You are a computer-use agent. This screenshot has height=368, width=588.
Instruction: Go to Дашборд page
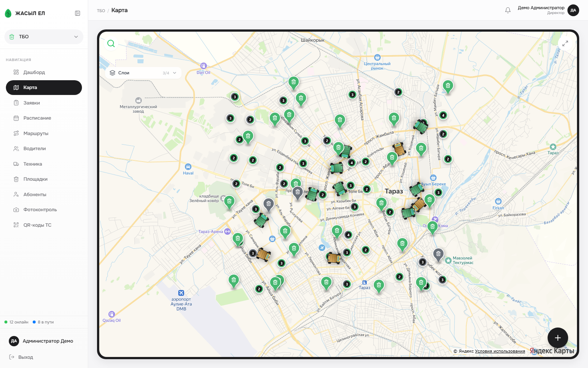pos(44,72)
